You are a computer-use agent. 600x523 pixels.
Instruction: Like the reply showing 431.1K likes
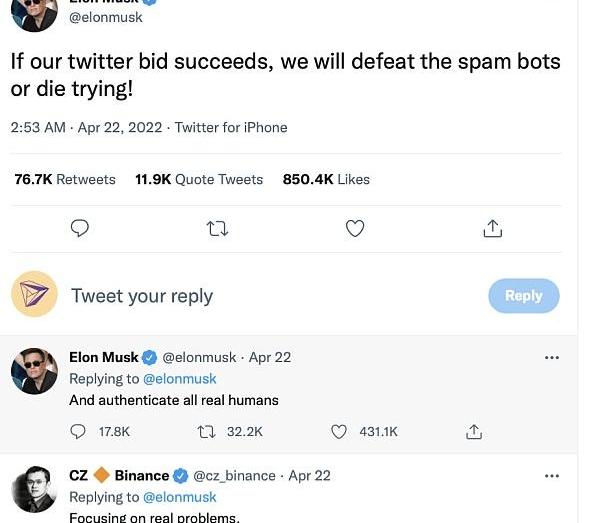(x=339, y=432)
